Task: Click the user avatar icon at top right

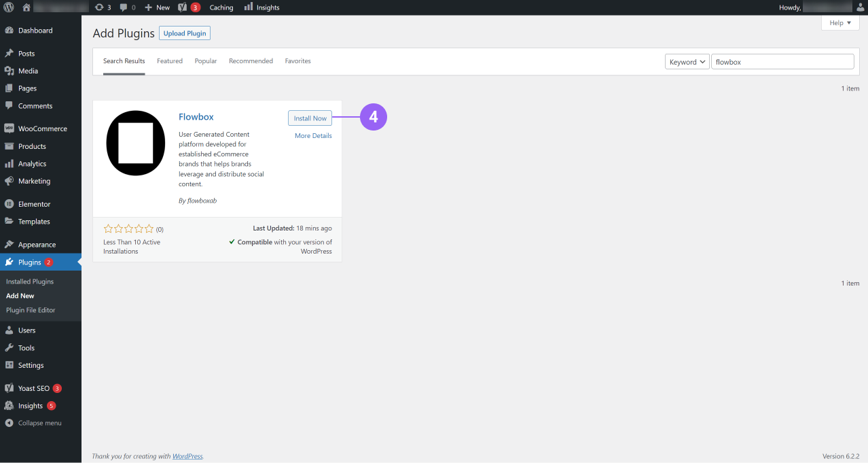Action: (x=860, y=7)
